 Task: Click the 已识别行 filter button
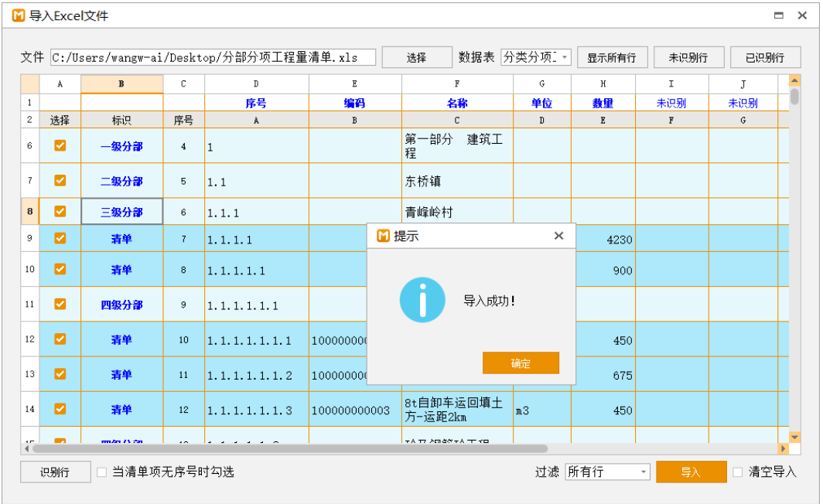pos(764,57)
